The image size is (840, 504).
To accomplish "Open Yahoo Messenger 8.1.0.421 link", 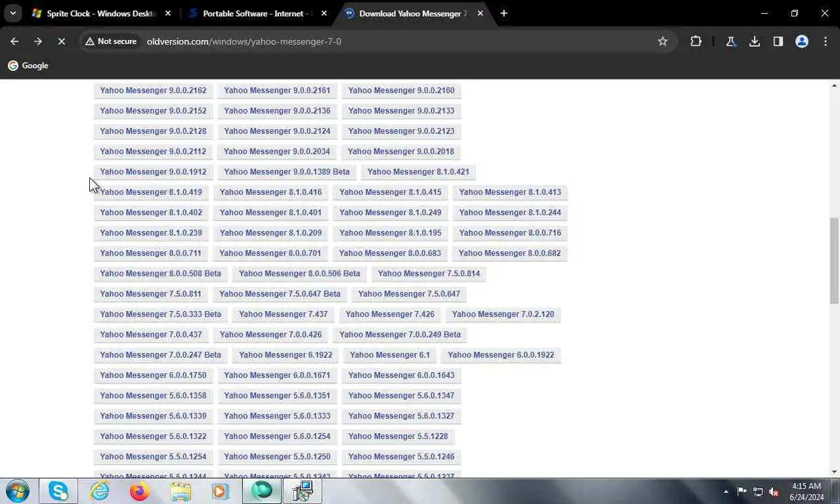I will point(418,172).
